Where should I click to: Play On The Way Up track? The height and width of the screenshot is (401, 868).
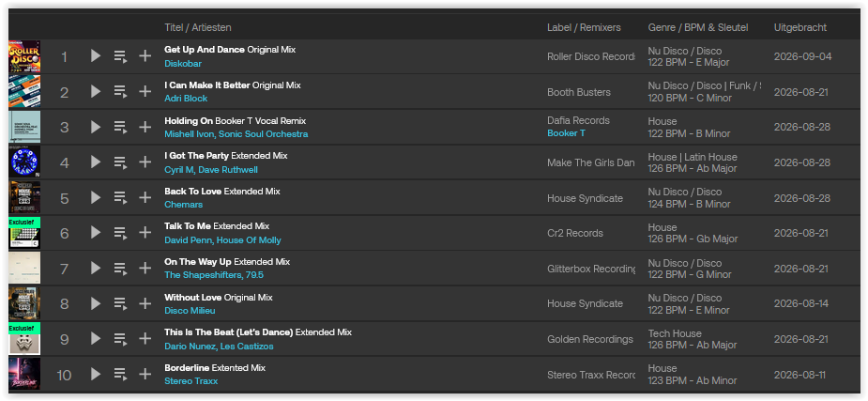[x=96, y=268]
